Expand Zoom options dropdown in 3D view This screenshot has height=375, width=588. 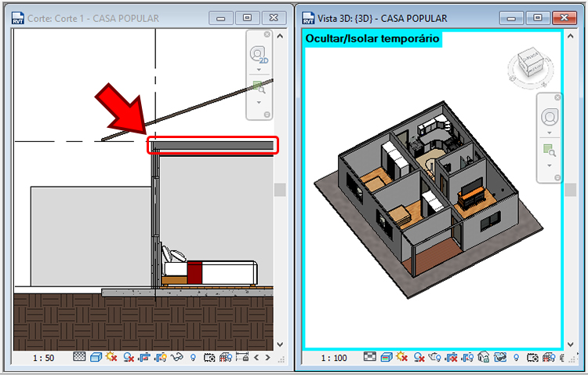click(550, 166)
